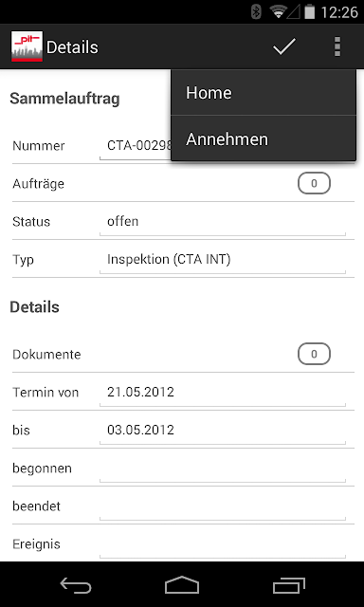Viewport: 364px width, 607px height.
Task: Open the Aufträge count badge
Action: pos(314,183)
